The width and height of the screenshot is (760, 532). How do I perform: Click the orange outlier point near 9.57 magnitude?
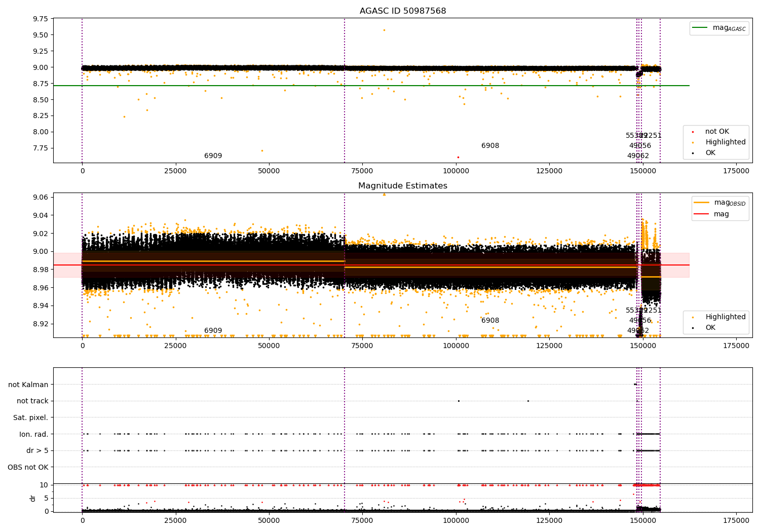(384, 30)
